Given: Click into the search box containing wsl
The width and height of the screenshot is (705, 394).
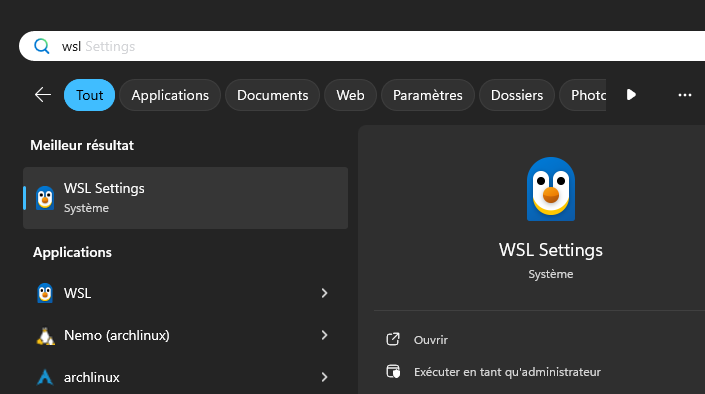Looking at the screenshot, I should (361, 46).
